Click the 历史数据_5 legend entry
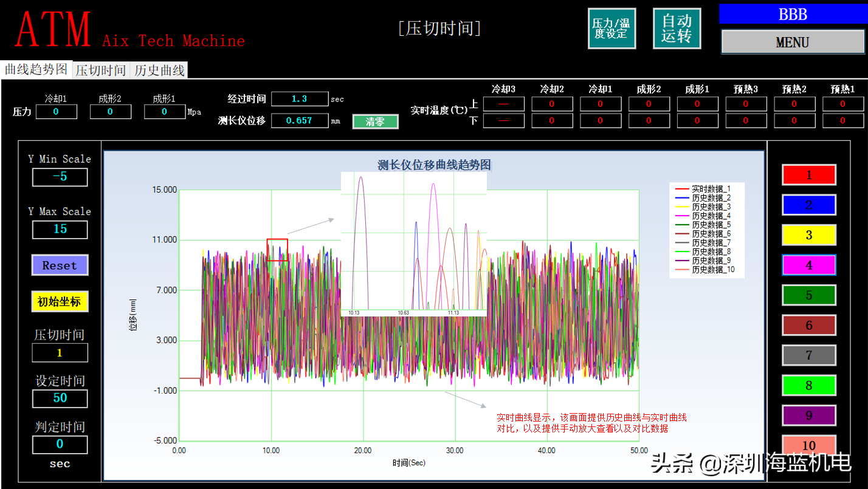Screen dimensions: 868x489 click(x=703, y=225)
